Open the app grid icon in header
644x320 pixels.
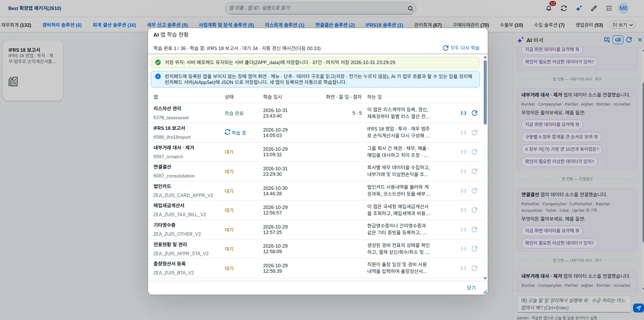609,8
